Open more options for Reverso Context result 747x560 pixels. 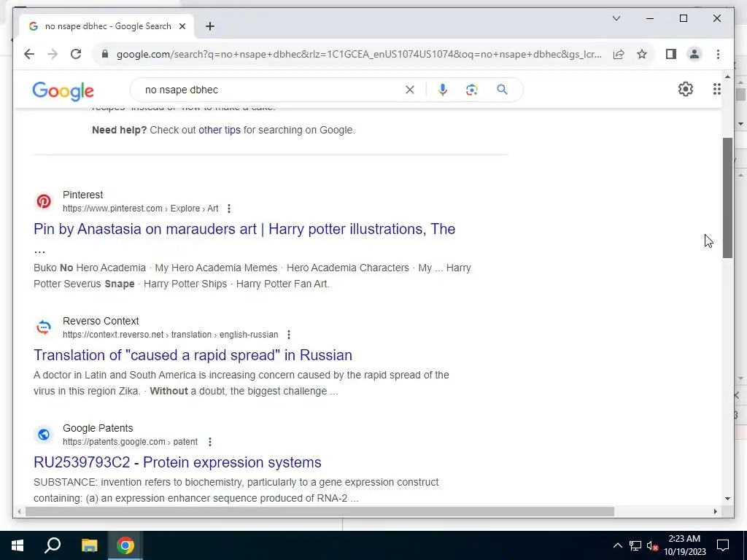pos(289,335)
